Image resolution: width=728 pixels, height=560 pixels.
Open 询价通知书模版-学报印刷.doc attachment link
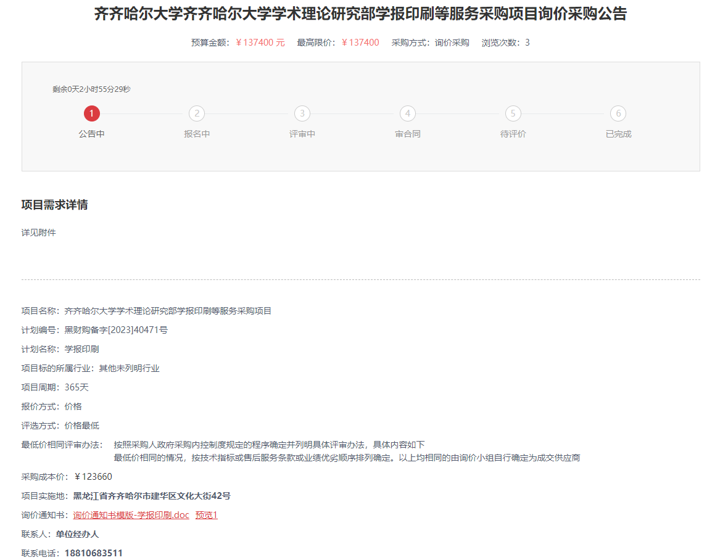[131, 515]
